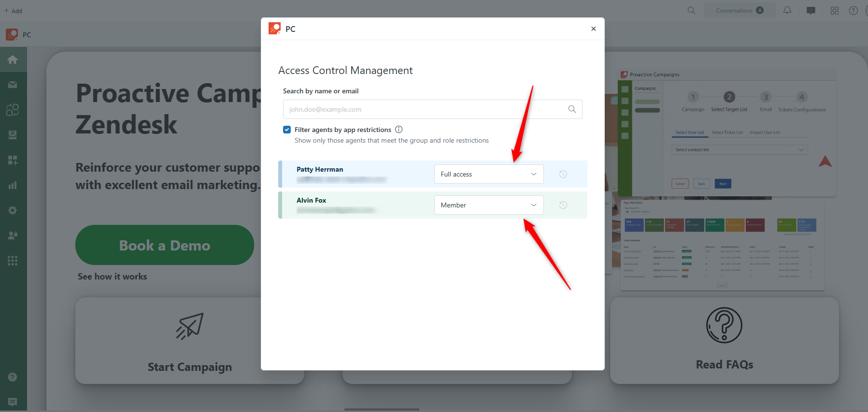868x412 pixels.
Task: Open customer lists icon in sidebar
Action: point(13,110)
